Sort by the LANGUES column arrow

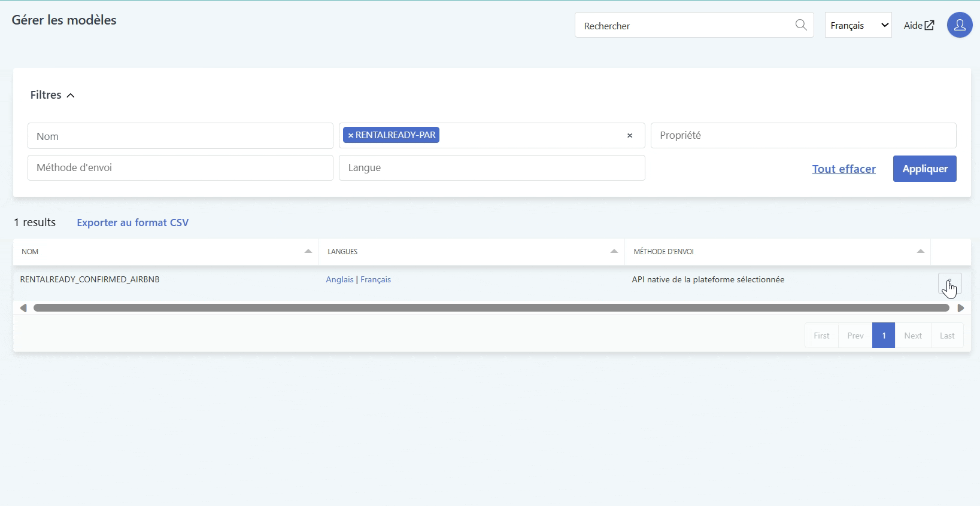tap(614, 252)
